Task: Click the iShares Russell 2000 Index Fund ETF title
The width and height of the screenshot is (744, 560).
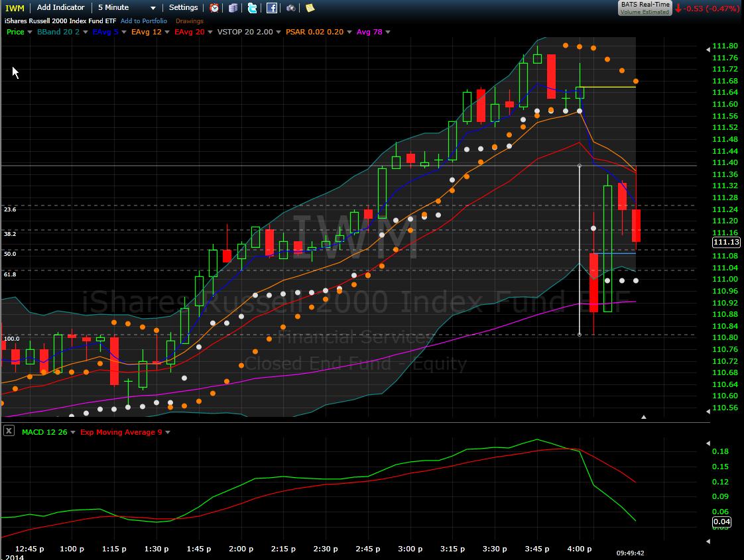Action: [60, 21]
